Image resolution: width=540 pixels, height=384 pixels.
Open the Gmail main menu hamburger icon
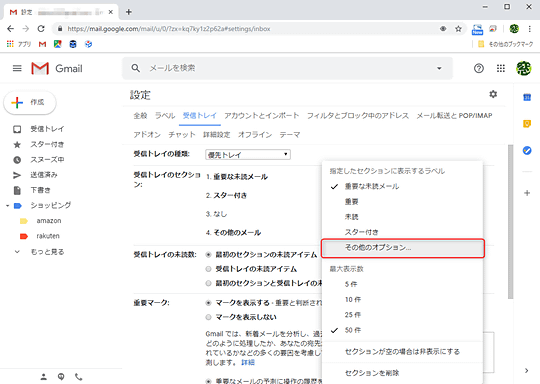click(x=17, y=69)
